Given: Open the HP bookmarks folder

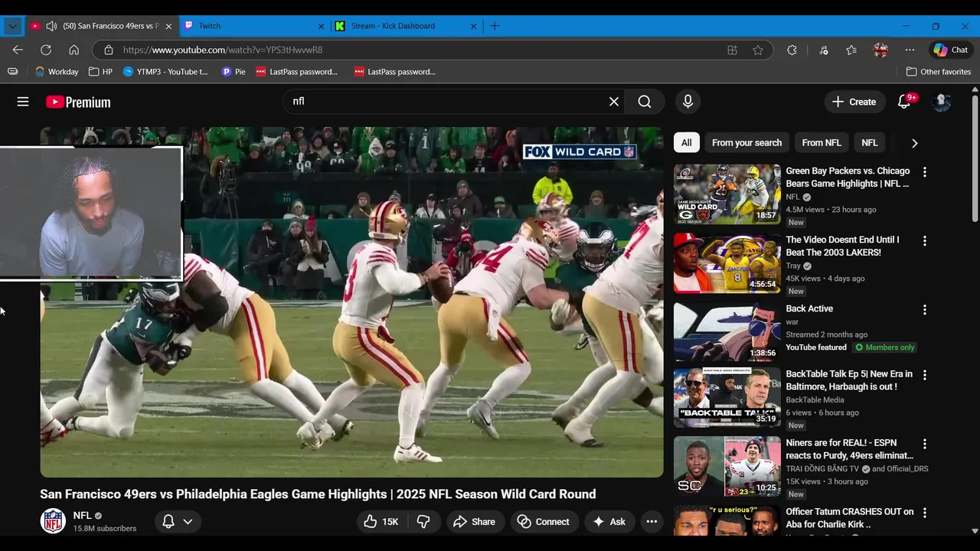Looking at the screenshot, I should (100, 72).
